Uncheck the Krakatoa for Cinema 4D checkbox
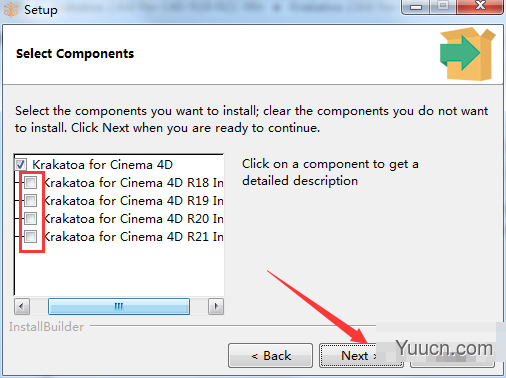 (21, 164)
